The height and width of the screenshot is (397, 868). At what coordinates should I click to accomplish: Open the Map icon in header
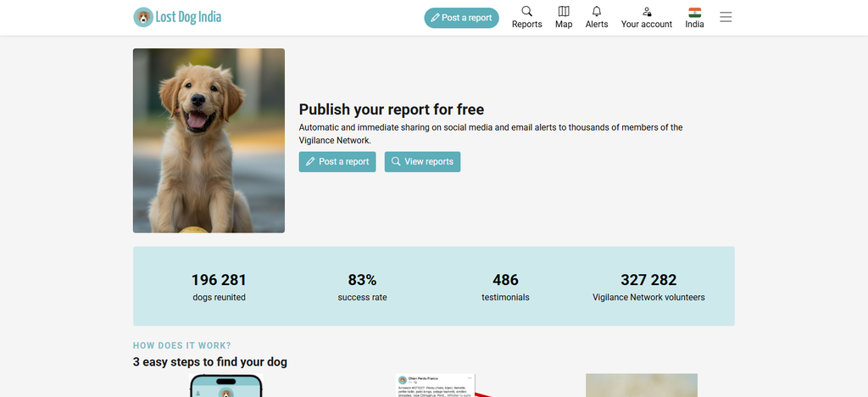[x=564, y=11]
